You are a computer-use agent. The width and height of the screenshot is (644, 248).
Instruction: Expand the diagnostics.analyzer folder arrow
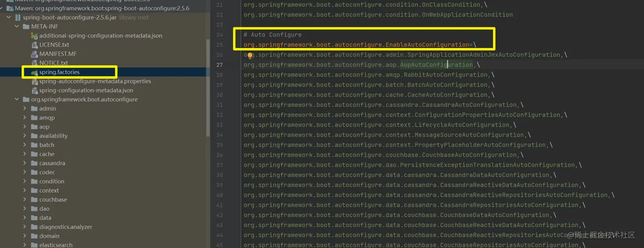pyautogui.click(x=25, y=227)
